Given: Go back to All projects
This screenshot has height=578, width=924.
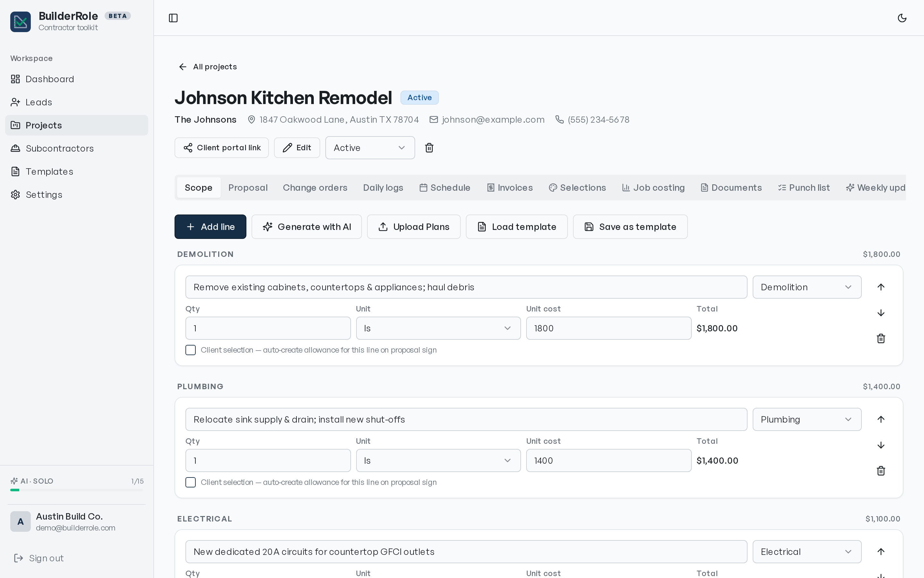Looking at the screenshot, I should tap(208, 67).
